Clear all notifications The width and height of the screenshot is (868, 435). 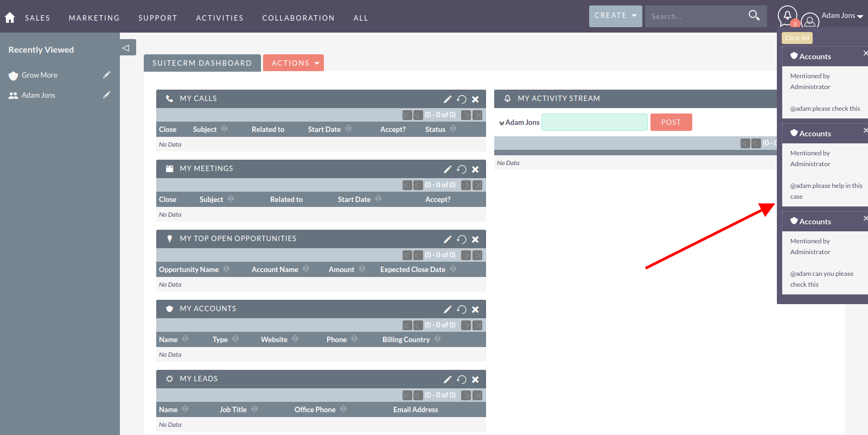click(x=797, y=38)
